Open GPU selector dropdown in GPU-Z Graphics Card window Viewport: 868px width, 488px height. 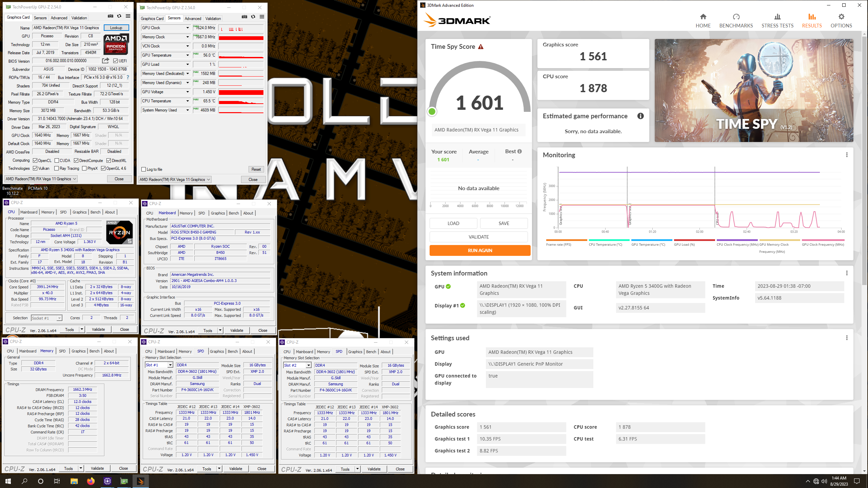point(41,179)
